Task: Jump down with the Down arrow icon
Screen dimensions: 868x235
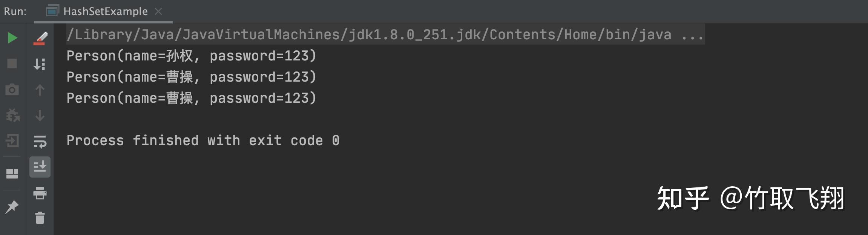Action: [40, 116]
